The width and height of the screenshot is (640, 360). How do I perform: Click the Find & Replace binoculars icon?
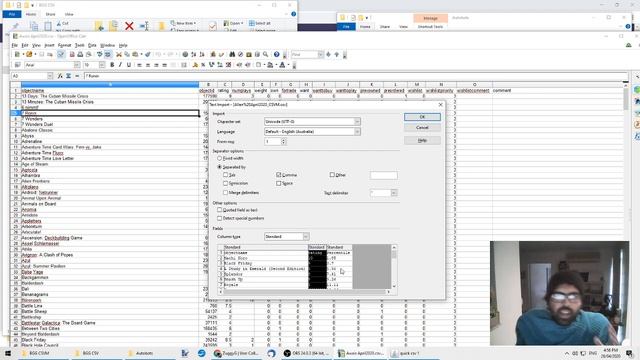[x=232, y=54]
